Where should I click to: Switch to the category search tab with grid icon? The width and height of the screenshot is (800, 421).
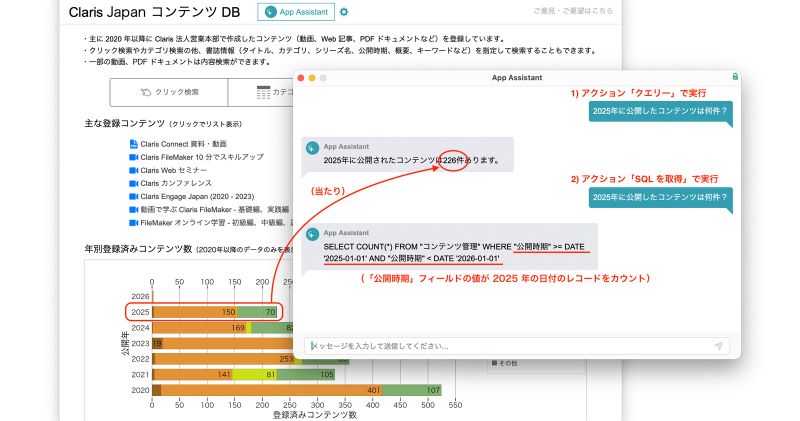tap(264, 92)
